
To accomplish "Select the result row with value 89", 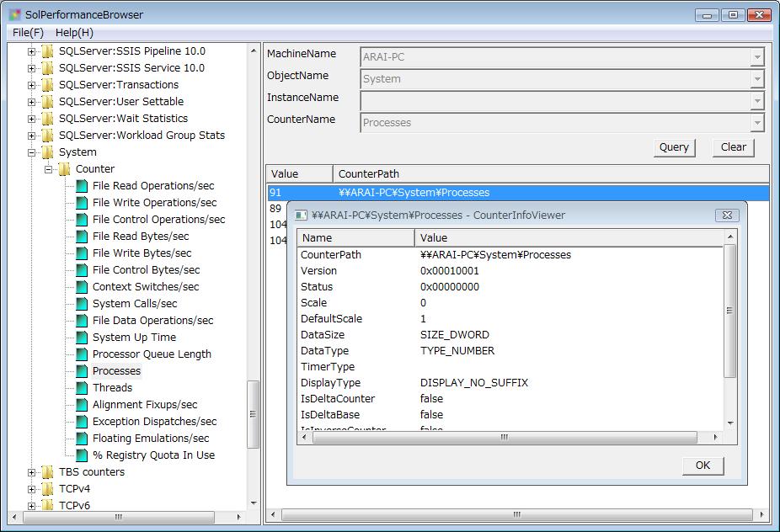I will click(277, 209).
